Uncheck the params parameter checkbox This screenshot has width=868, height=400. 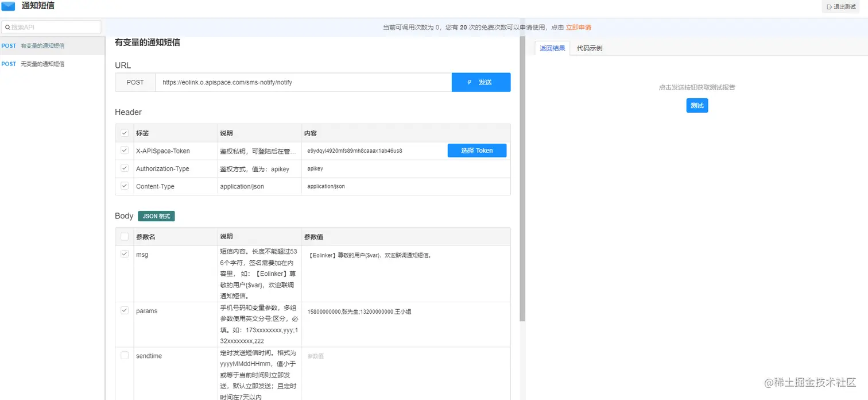125,310
